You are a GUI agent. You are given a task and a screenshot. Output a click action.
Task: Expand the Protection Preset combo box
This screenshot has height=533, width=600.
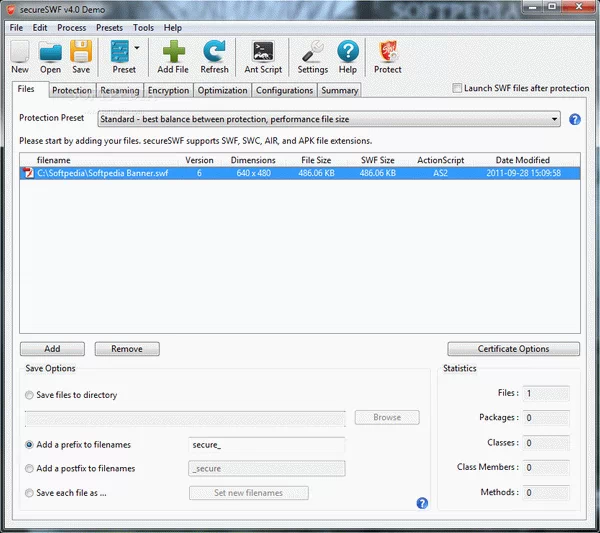point(329,119)
